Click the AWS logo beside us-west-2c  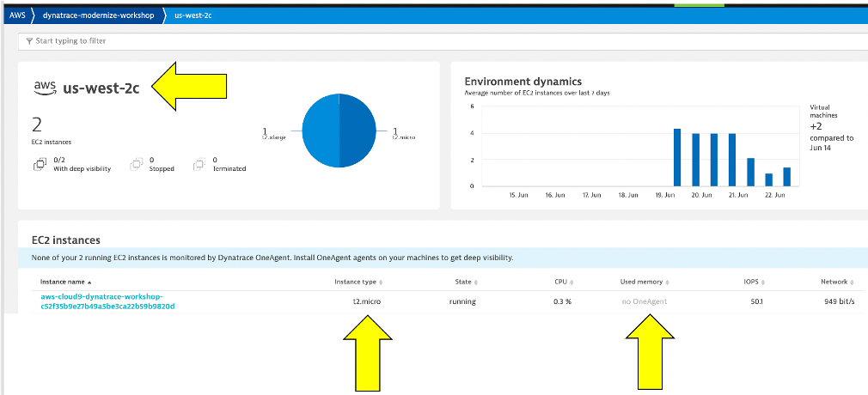pos(45,86)
